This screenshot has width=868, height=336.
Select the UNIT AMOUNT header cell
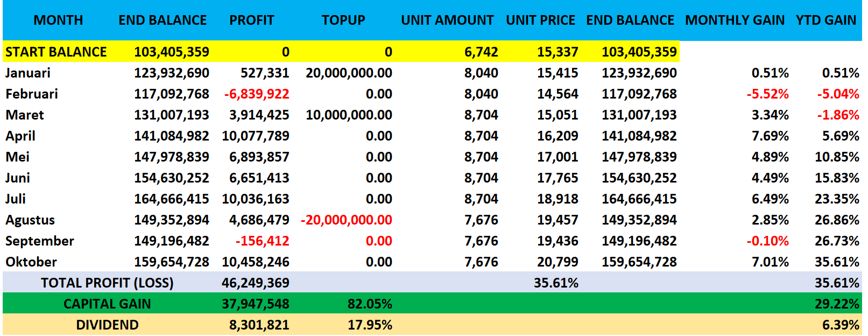447,20
